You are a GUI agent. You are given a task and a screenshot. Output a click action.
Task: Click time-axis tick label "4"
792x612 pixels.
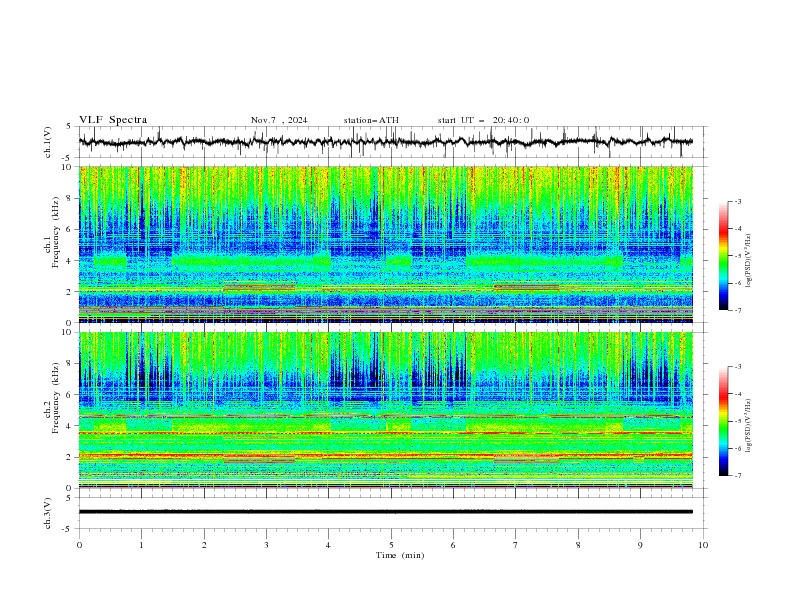pyautogui.click(x=328, y=545)
